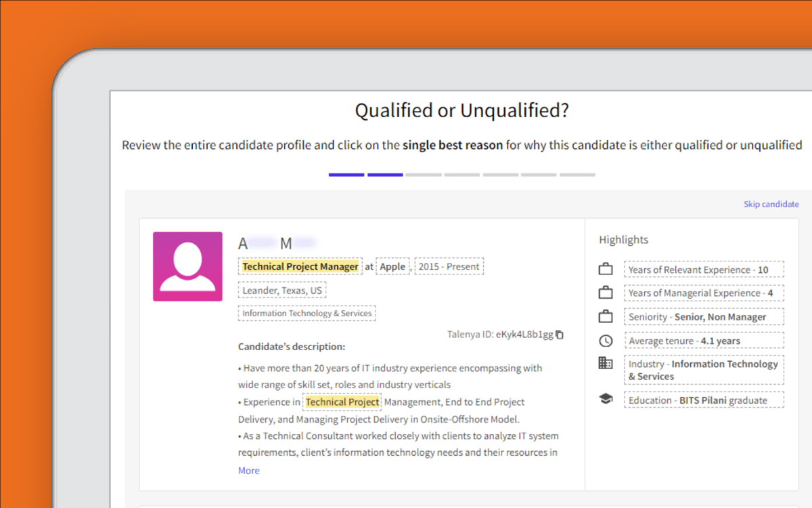The width and height of the screenshot is (812, 508).
Task: Choose Years of Managerial Experience - 4 highlight
Action: 704,293
